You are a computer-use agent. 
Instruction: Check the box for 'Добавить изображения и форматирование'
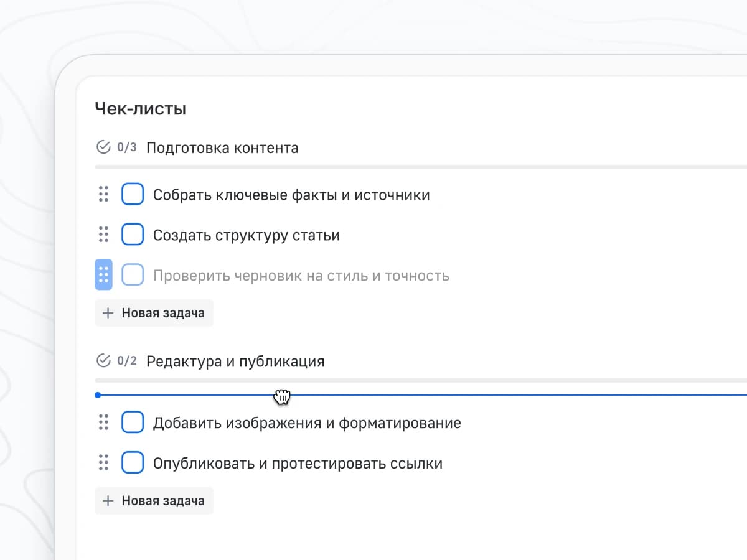133,422
